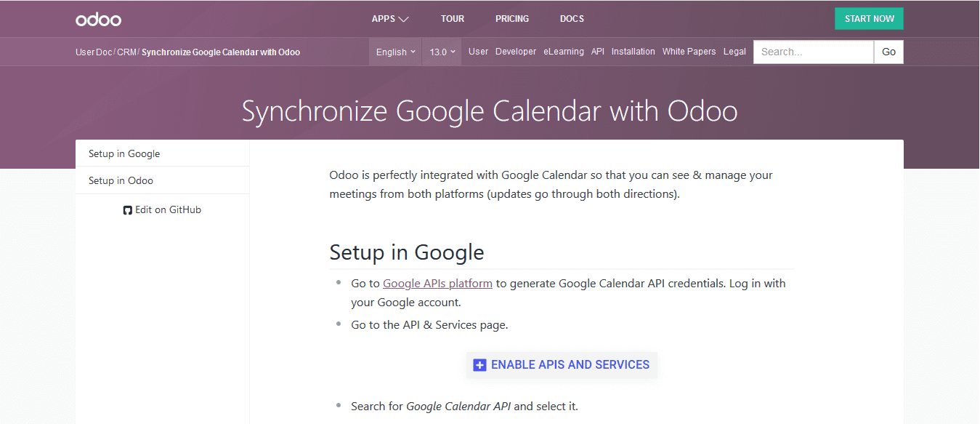Viewport: 980px width, 424px height.
Task: Open the APPS dropdown menu
Action: (x=390, y=19)
